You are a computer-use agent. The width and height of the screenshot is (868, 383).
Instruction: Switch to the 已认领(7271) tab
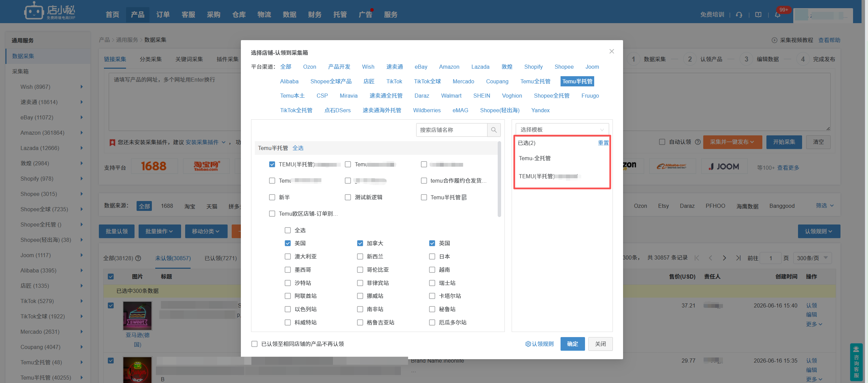(x=220, y=258)
